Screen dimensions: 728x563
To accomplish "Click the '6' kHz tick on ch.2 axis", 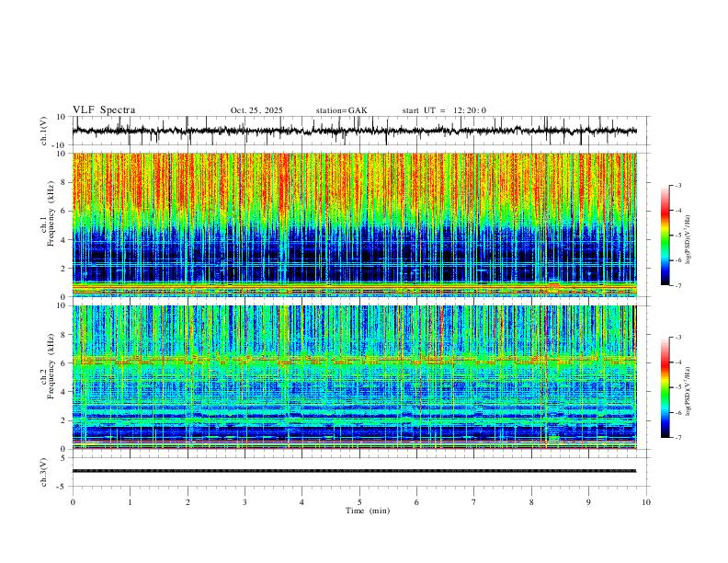I will [x=65, y=363].
